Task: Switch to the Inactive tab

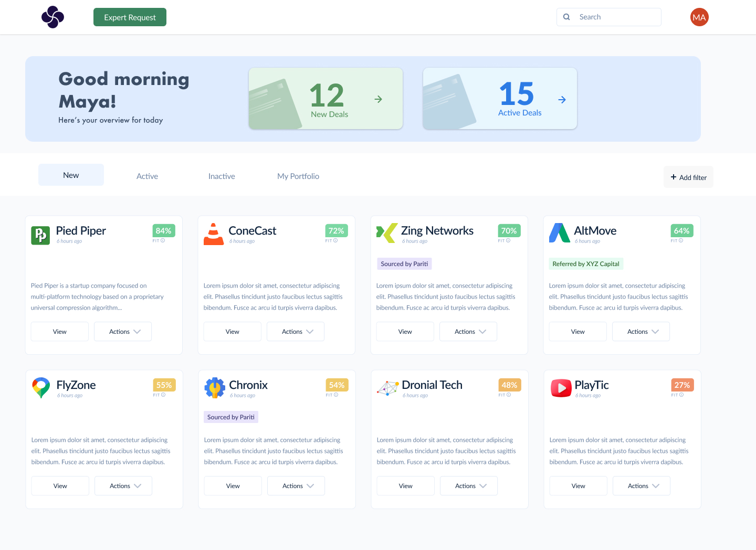Action: point(222,176)
